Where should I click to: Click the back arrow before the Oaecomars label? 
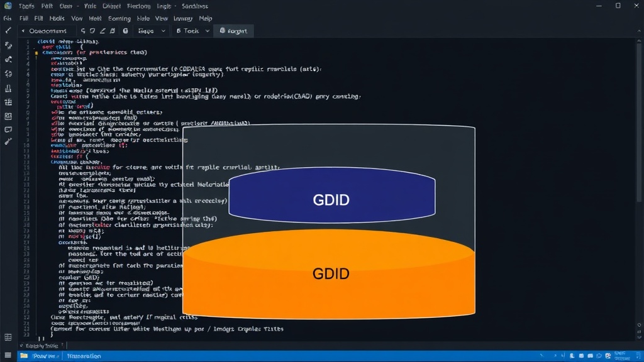coord(23,31)
